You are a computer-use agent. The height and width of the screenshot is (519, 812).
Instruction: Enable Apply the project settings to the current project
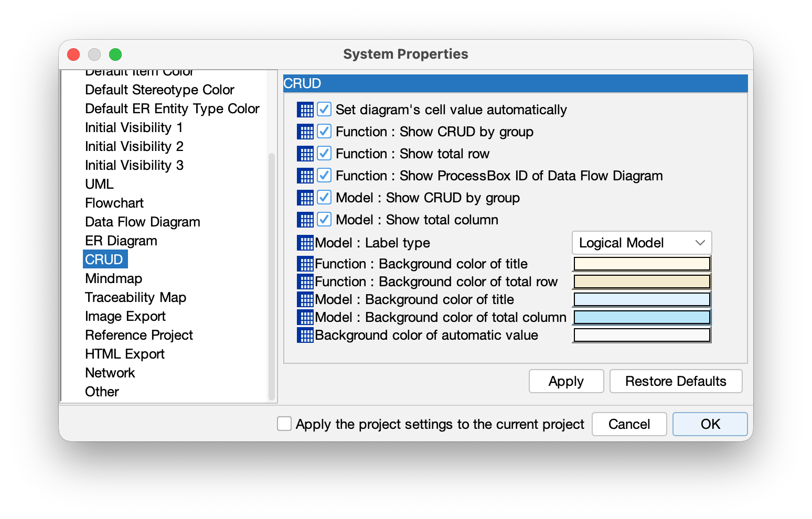[x=284, y=424]
